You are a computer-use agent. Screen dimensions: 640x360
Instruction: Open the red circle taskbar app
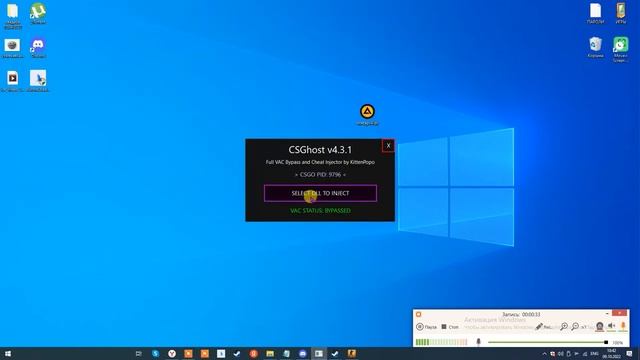click(253, 353)
